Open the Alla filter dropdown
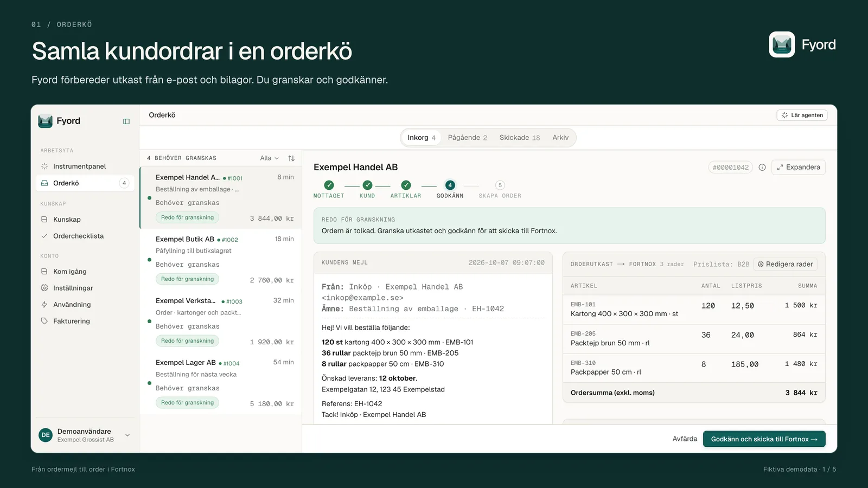 click(269, 158)
